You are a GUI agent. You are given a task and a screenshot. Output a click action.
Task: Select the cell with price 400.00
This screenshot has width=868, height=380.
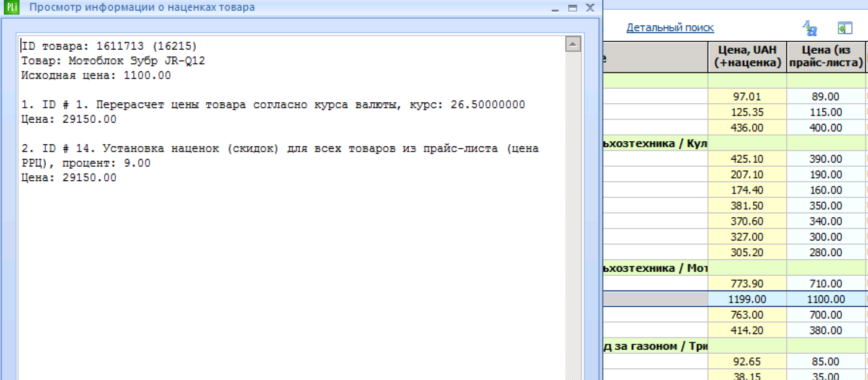(826, 128)
